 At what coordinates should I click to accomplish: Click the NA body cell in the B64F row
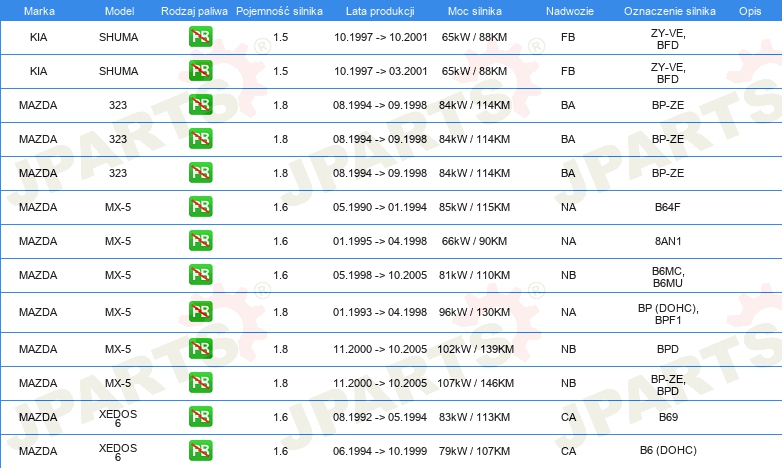tap(568, 207)
